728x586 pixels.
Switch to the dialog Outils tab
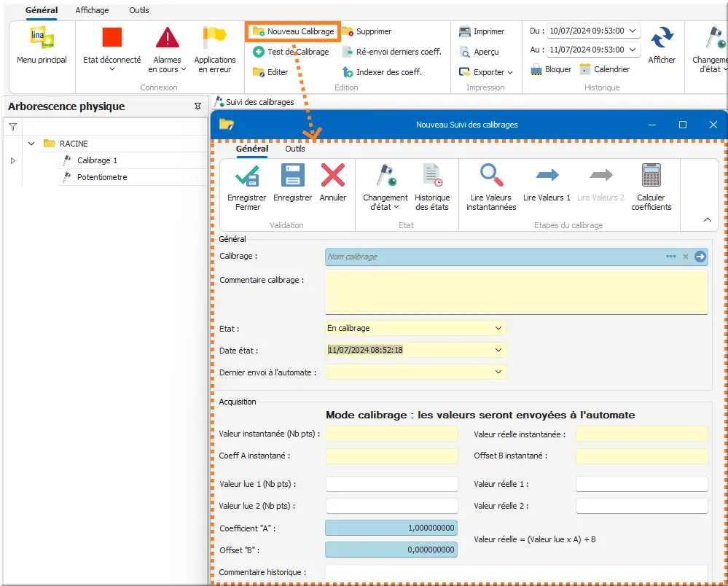pos(295,149)
